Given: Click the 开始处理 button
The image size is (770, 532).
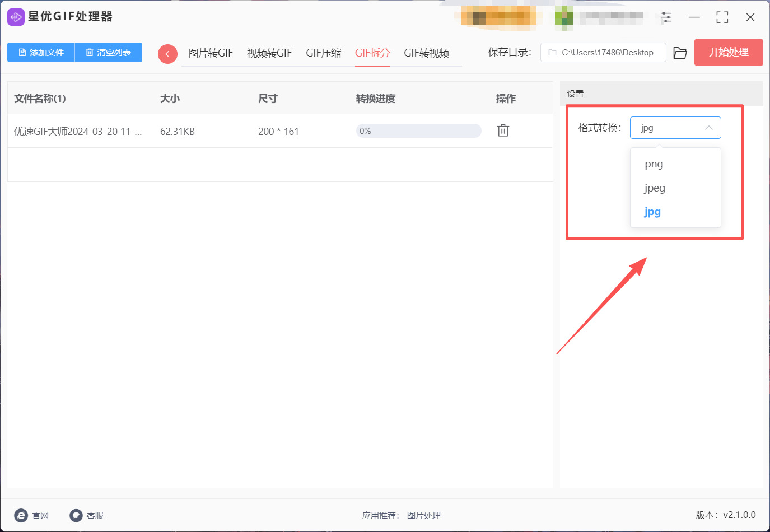Looking at the screenshot, I should [729, 52].
